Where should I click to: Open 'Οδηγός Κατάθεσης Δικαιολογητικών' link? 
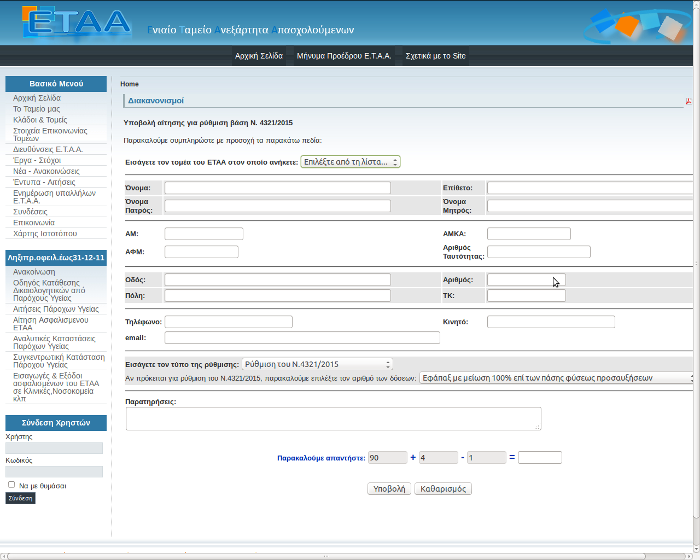(49, 290)
